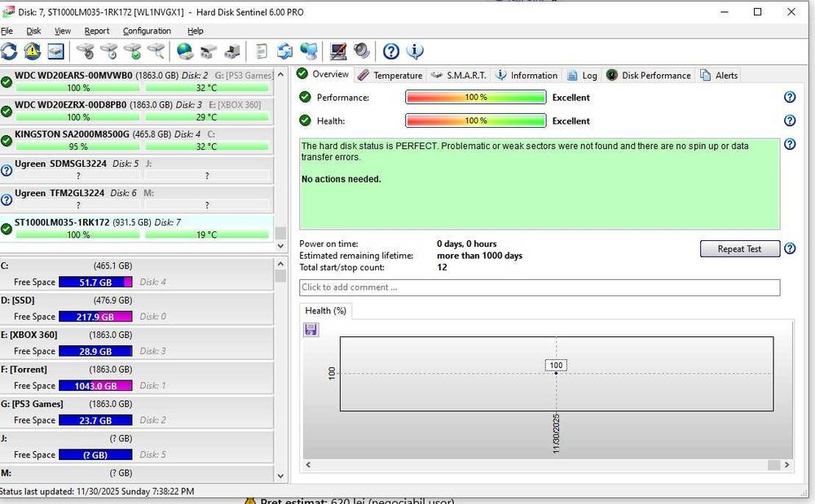Viewport: 815px width, 504px height.
Task: Switch to the Information tab
Action: pyautogui.click(x=526, y=75)
